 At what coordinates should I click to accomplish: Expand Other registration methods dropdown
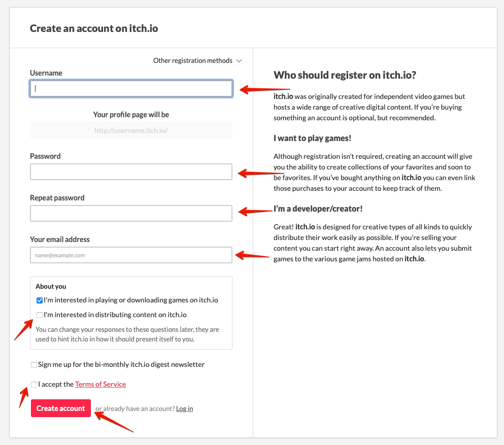tap(197, 61)
